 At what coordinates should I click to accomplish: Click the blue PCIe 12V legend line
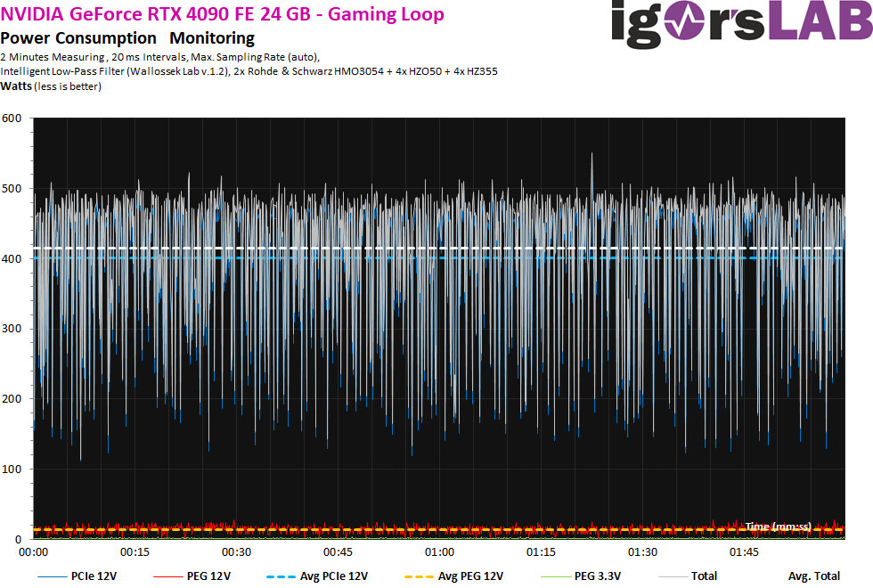click(52, 577)
